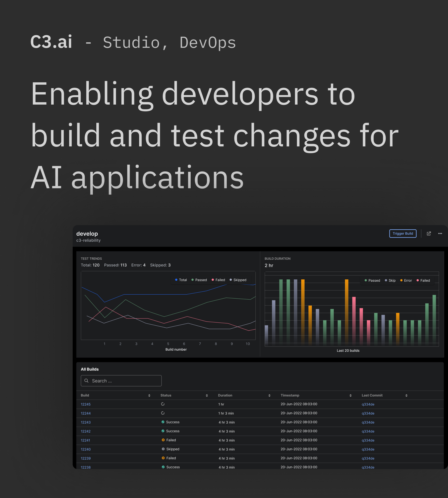Open develop branch in external window icon
This screenshot has height=498, width=448.
click(x=429, y=234)
